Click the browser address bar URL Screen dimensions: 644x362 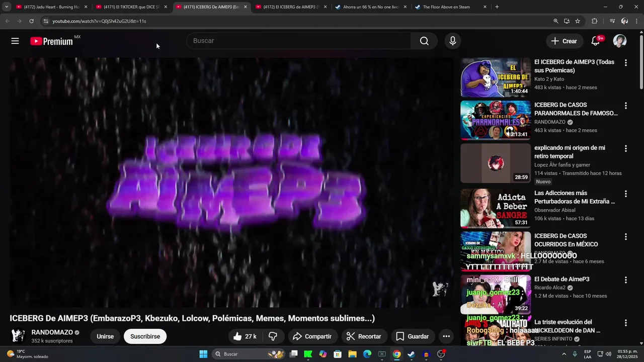99,21
